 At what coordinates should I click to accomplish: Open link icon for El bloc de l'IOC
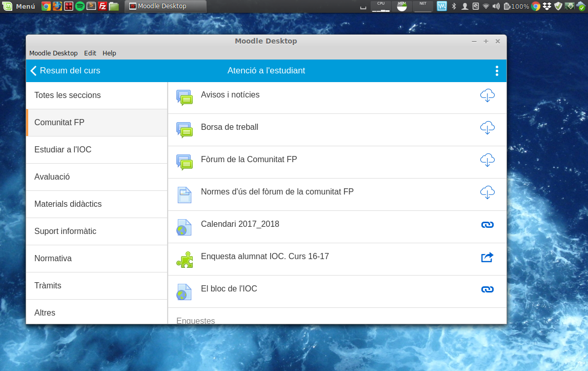pyautogui.click(x=487, y=289)
